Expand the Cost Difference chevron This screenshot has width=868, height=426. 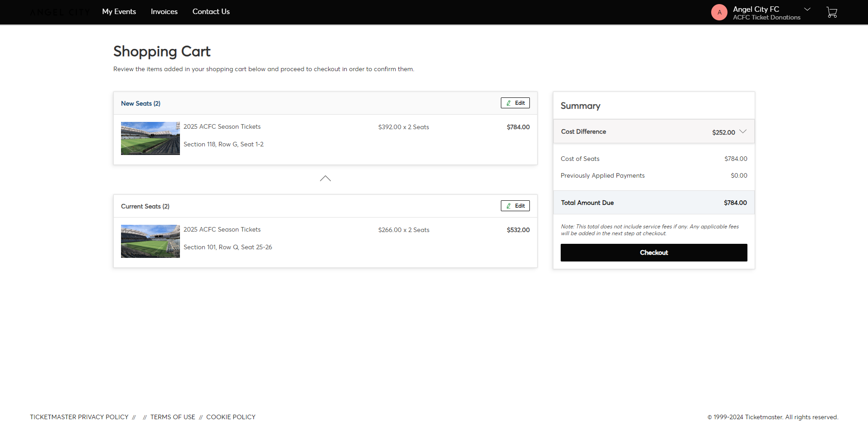743,131
